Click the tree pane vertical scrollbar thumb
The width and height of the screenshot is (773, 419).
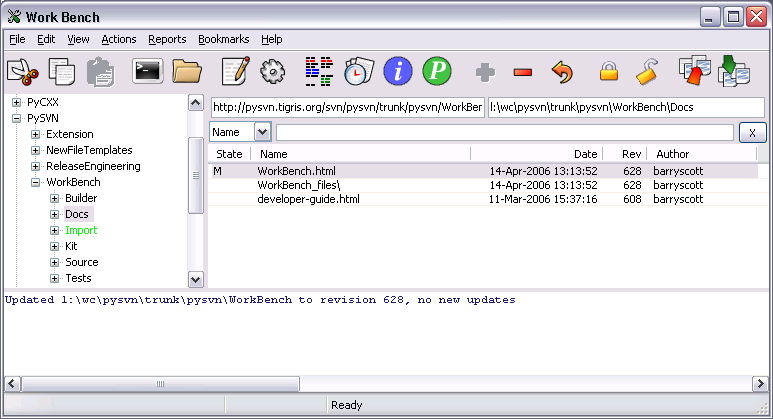pyautogui.click(x=196, y=175)
